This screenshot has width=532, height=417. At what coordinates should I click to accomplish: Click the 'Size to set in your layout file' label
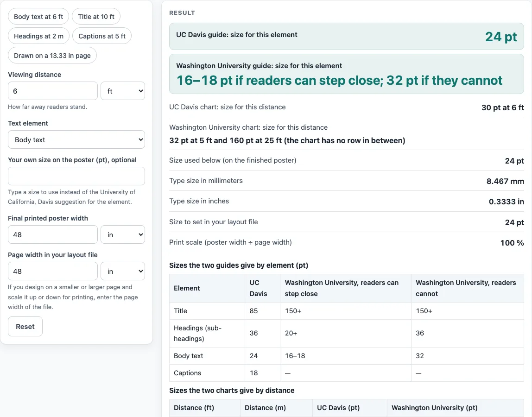214,222
